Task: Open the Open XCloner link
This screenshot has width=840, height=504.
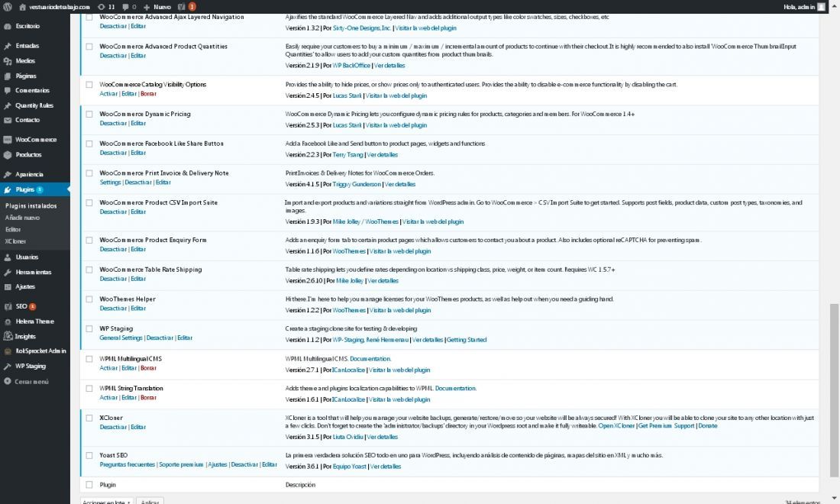Action: tap(616, 426)
